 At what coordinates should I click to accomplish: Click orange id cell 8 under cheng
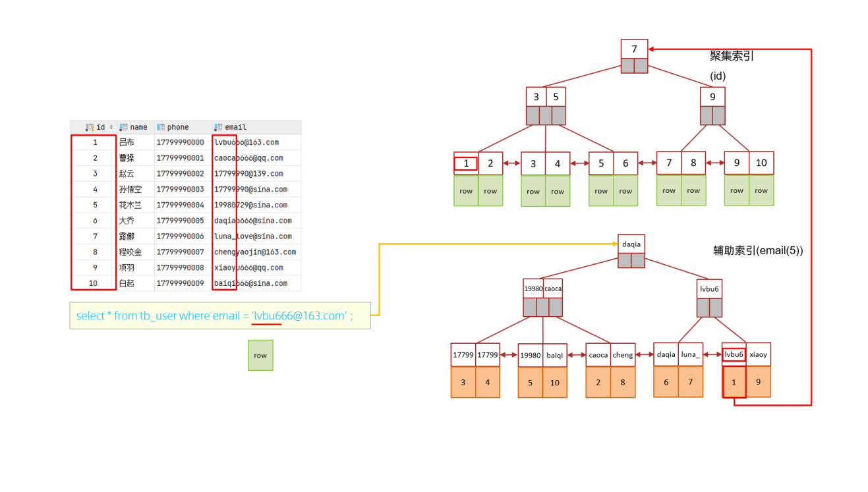point(623,382)
